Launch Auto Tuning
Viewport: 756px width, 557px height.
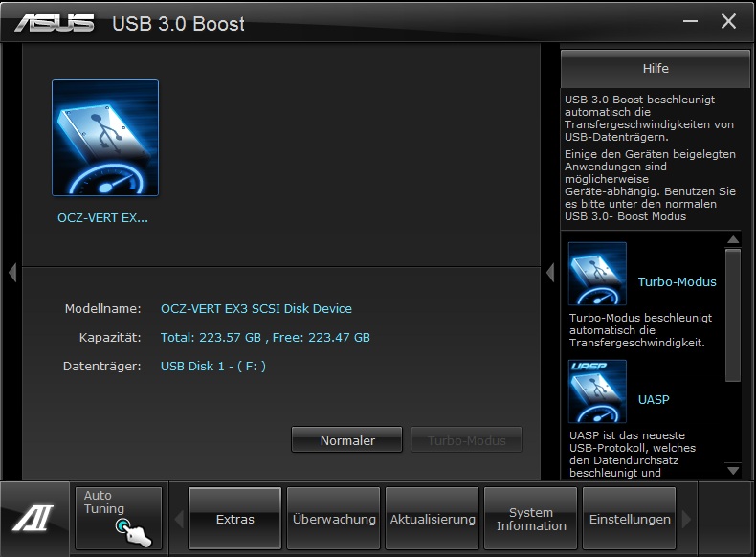118,518
